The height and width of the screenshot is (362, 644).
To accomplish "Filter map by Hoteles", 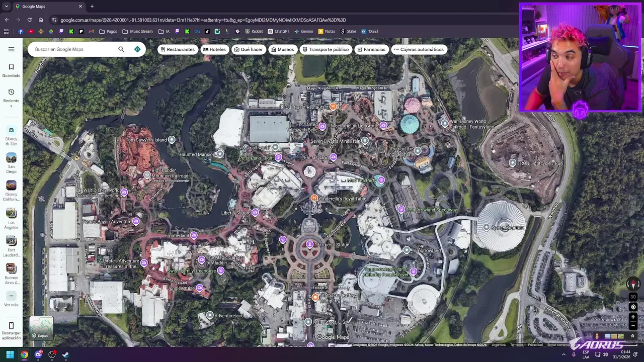I will tap(214, 49).
